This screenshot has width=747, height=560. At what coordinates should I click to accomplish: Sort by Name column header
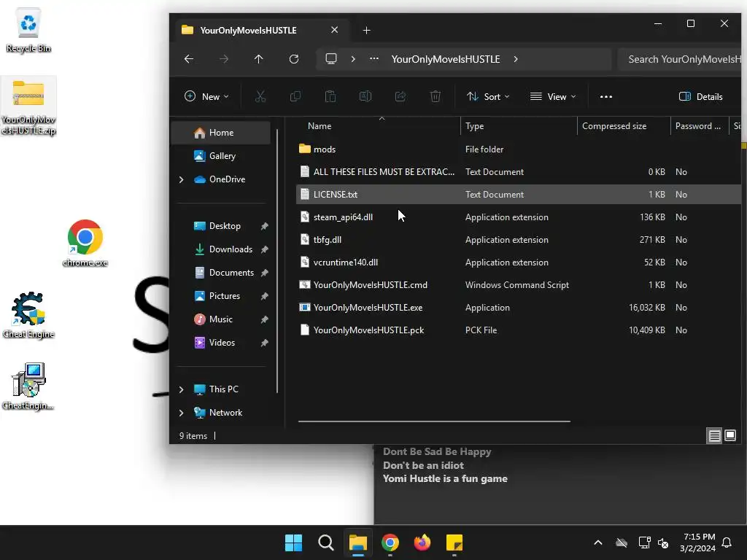[379, 126]
